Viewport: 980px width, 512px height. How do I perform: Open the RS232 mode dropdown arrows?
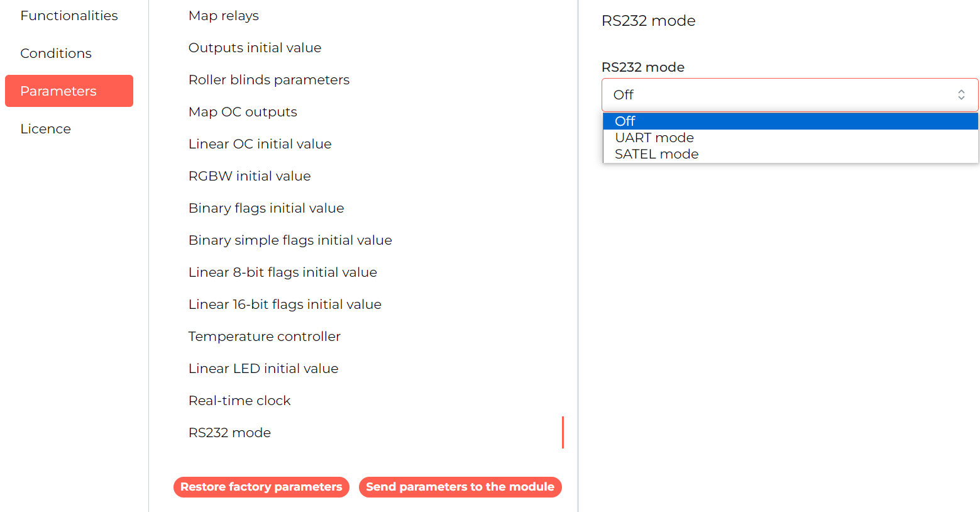tap(961, 95)
